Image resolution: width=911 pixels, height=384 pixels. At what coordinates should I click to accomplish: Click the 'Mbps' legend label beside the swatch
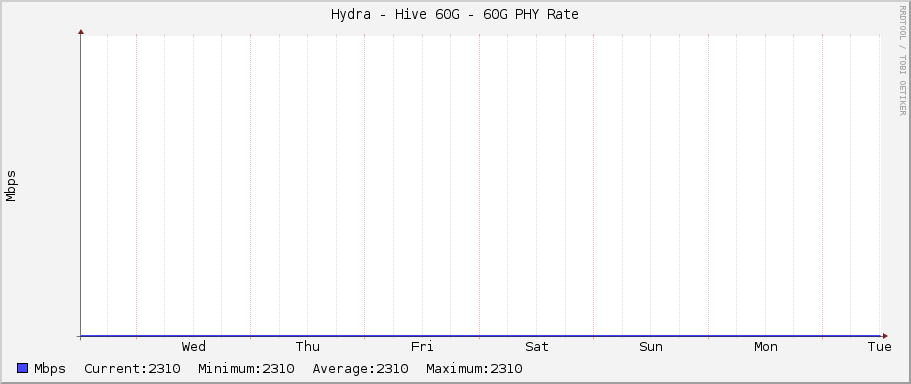[50, 368]
